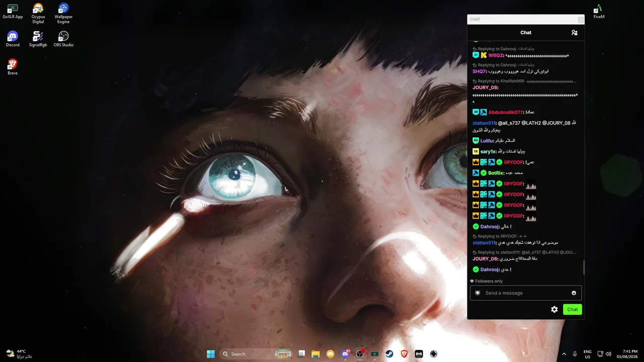Click the level 31 badge beside W6Q2

point(476,55)
